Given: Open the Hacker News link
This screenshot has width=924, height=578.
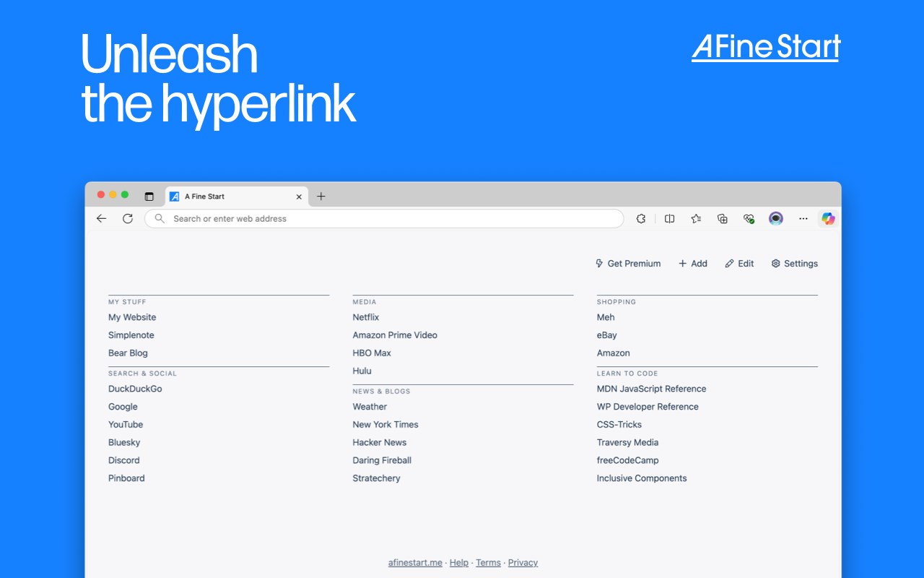Looking at the screenshot, I should 380,442.
